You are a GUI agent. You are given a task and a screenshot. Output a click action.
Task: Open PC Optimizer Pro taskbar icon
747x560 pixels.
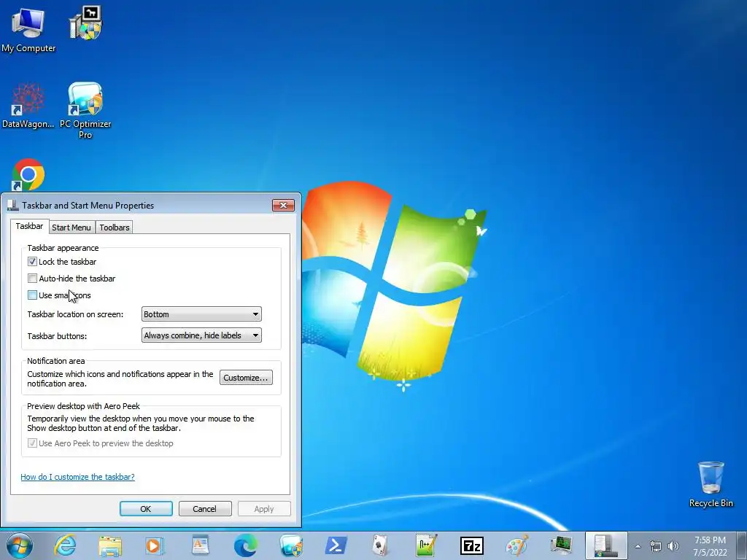pos(291,545)
